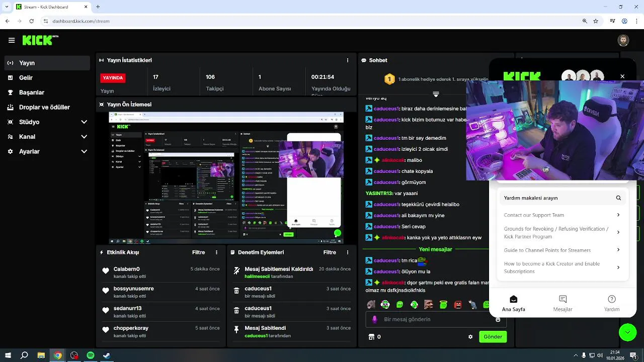Screen dimensions: 644x362
Task: Insert the red angry face emote
Action: tap(458, 304)
